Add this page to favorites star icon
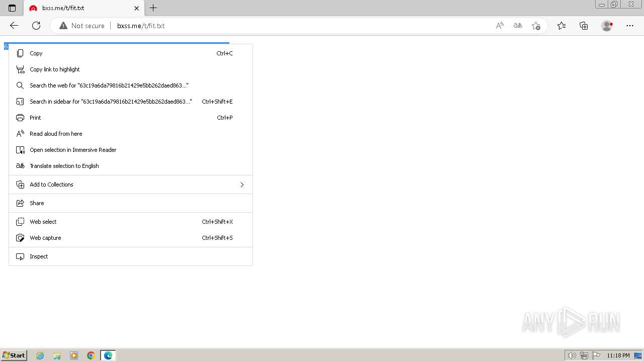 coord(536,26)
